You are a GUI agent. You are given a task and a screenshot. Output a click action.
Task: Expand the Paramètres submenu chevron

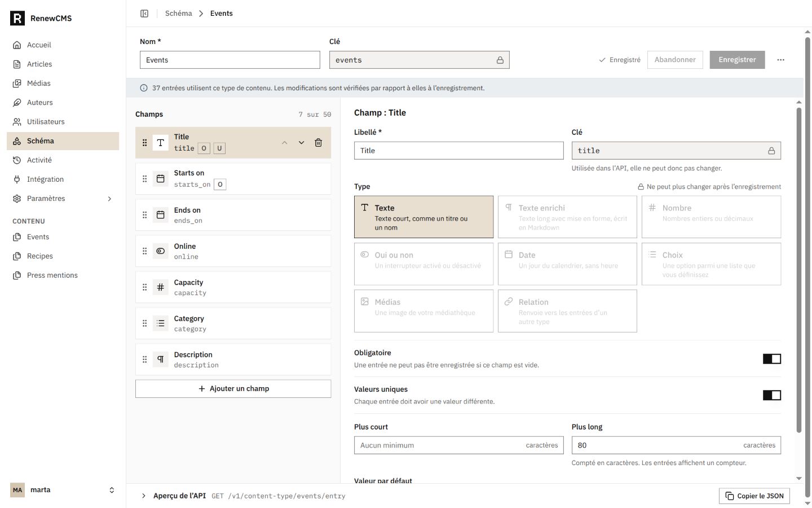point(109,199)
